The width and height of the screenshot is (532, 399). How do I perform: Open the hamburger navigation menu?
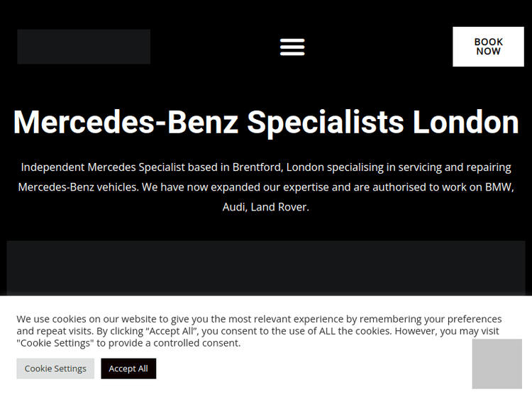[292, 47]
